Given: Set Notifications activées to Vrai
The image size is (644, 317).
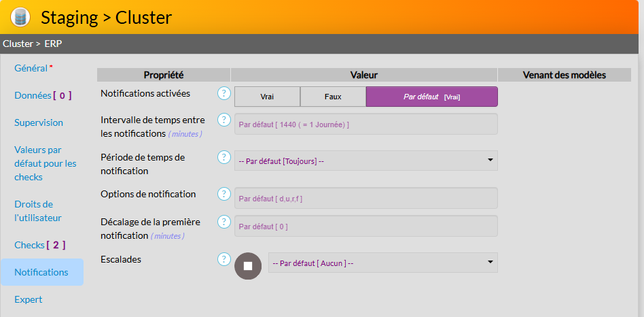Looking at the screenshot, I should (267, 97).
